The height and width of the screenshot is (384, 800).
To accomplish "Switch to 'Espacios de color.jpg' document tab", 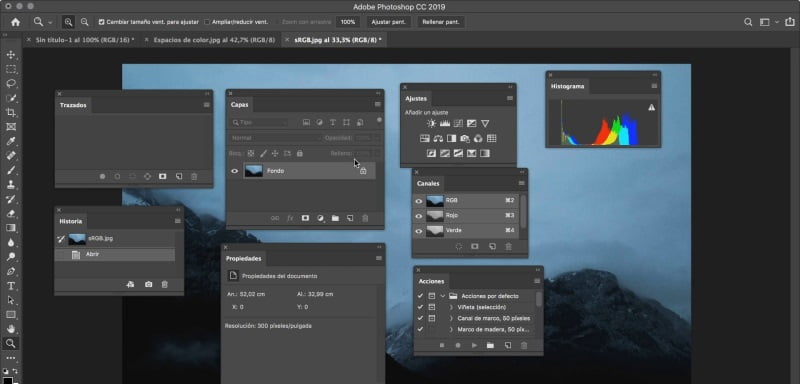I will click(x=211, y=40).
